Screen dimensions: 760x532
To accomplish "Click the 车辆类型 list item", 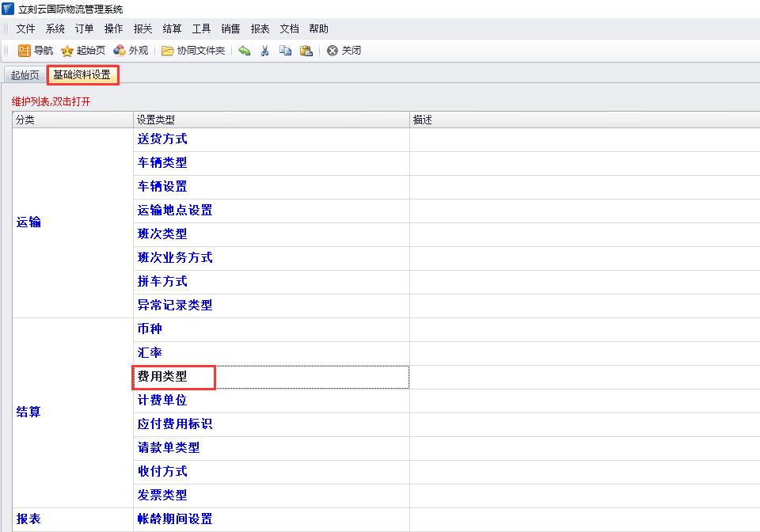I will click(x=162, y=163).
